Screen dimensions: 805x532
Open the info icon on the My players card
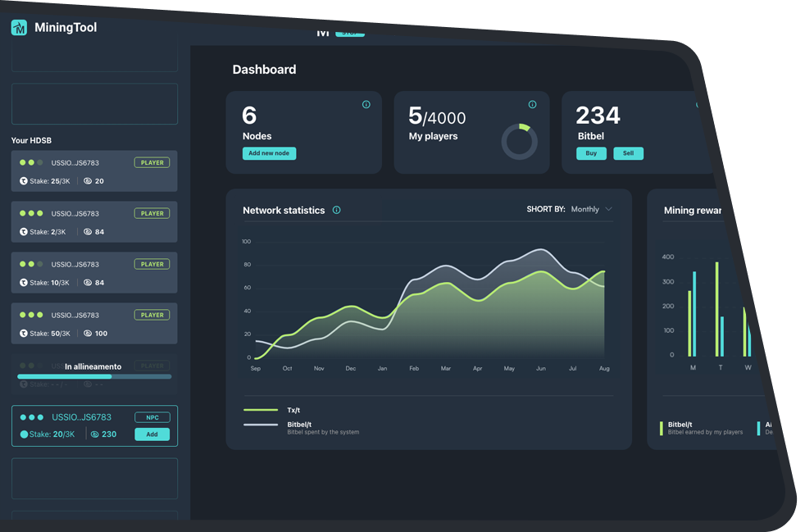532,105
